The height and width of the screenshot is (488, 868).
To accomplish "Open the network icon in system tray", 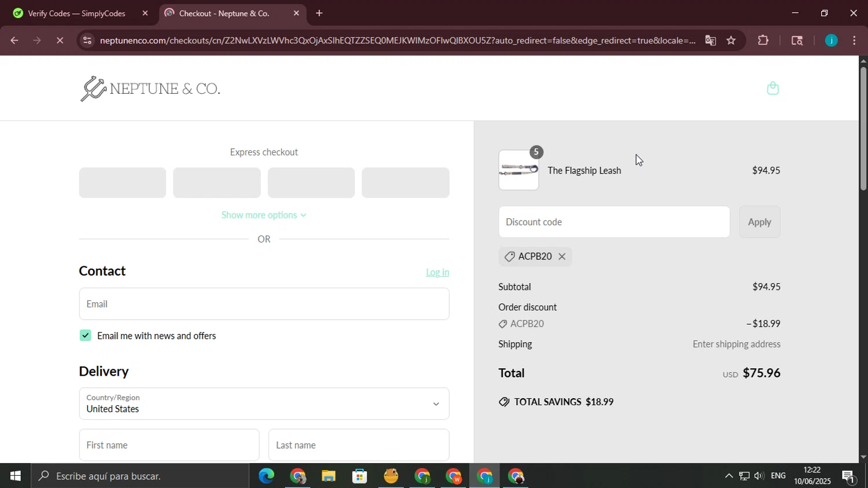I will tap(744, 476).
